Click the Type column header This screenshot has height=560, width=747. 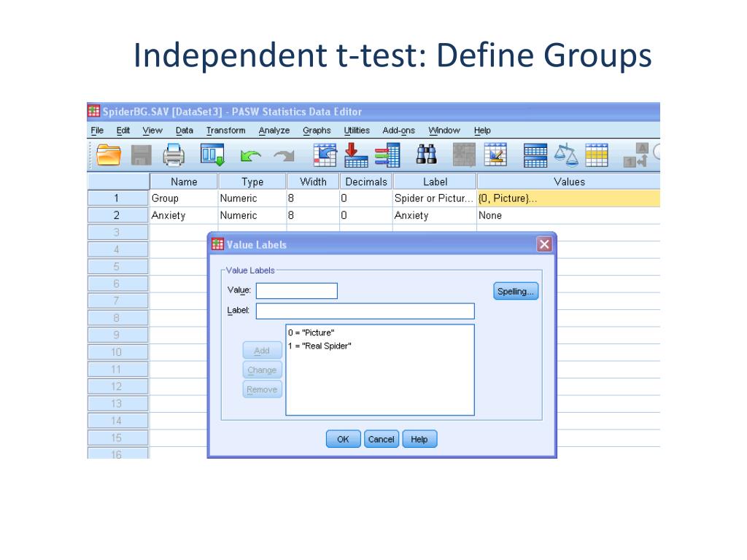tap(252, 182)
